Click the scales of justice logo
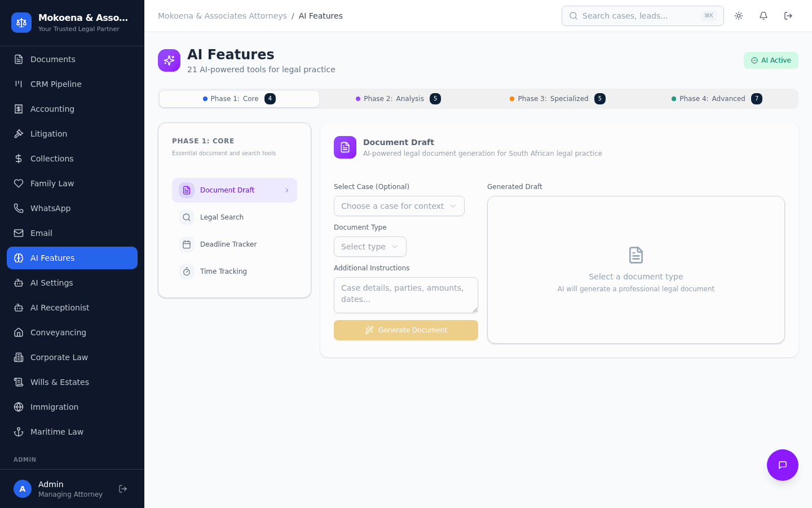The width and height of the screenshot is (812, 508). 21,23
